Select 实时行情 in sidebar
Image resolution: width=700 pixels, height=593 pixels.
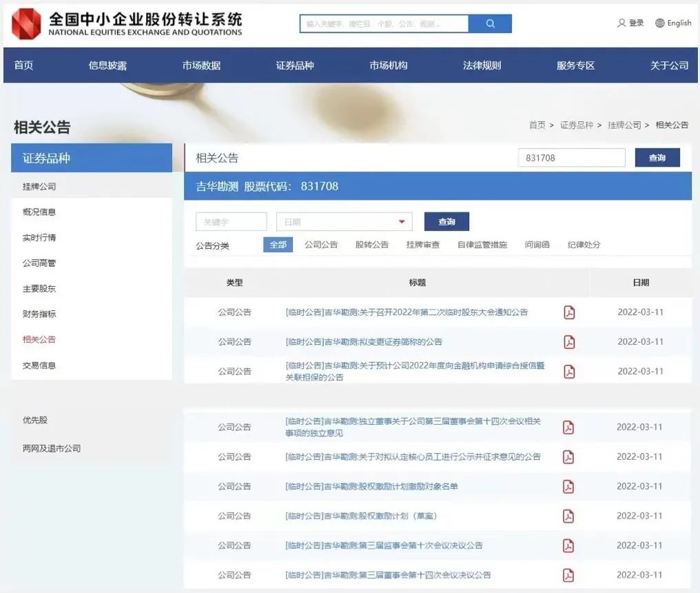tap(39, 237)
